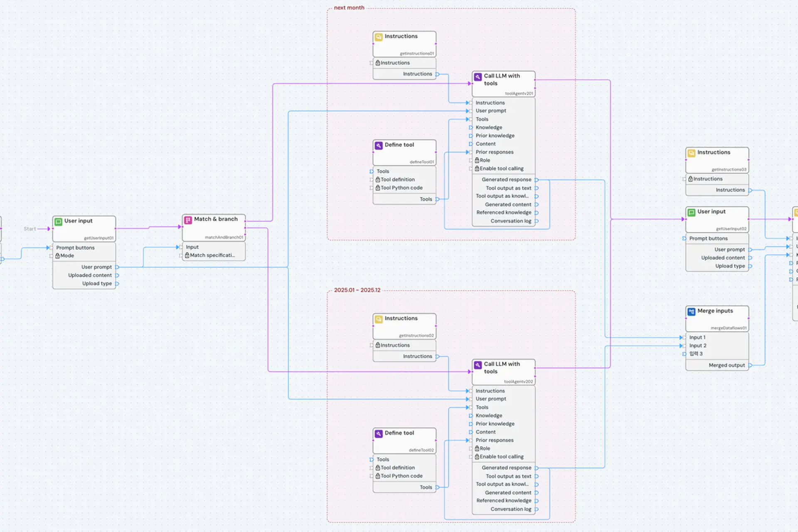798x532 pixels.
Task: Click the toolAgentv202 Call LLM icon
Action: (x=478, y=365)
